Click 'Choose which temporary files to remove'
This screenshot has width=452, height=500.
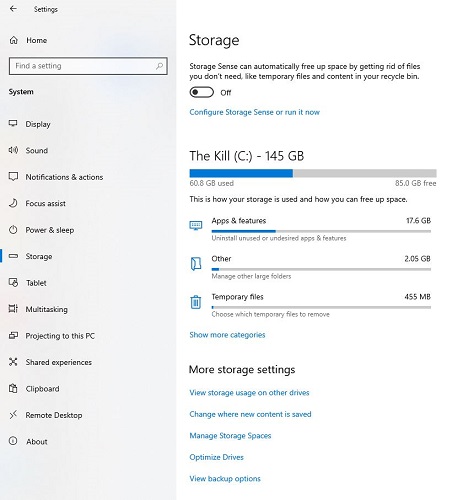click(271, 314)
